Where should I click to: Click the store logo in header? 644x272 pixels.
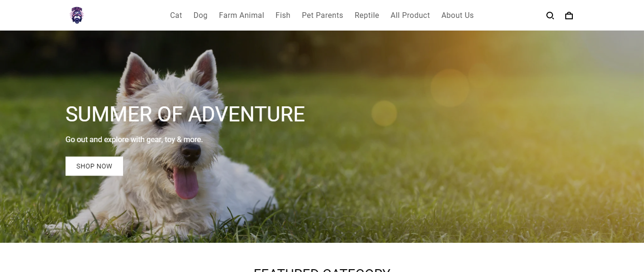click(x=76, y=15)
